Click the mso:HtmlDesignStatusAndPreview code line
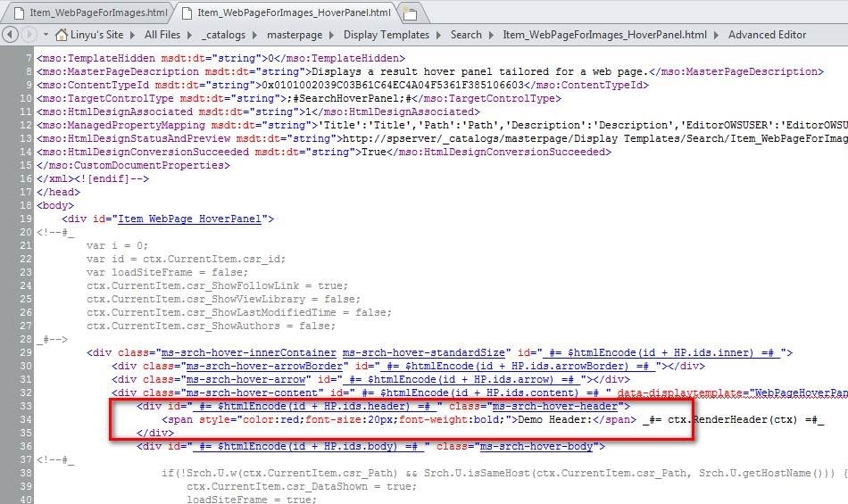 (442, 139)
